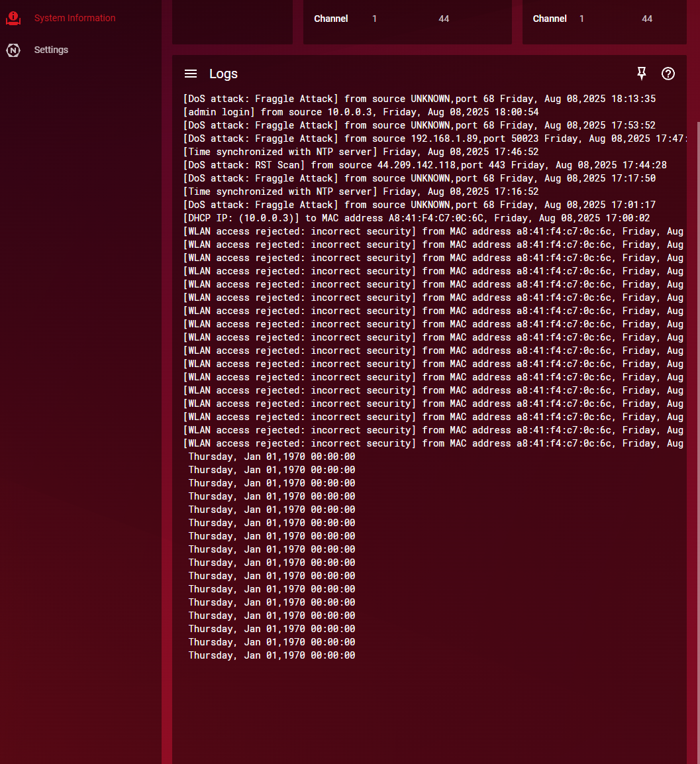Select the first WLAN access rejected entry

[x=434, y=231]
